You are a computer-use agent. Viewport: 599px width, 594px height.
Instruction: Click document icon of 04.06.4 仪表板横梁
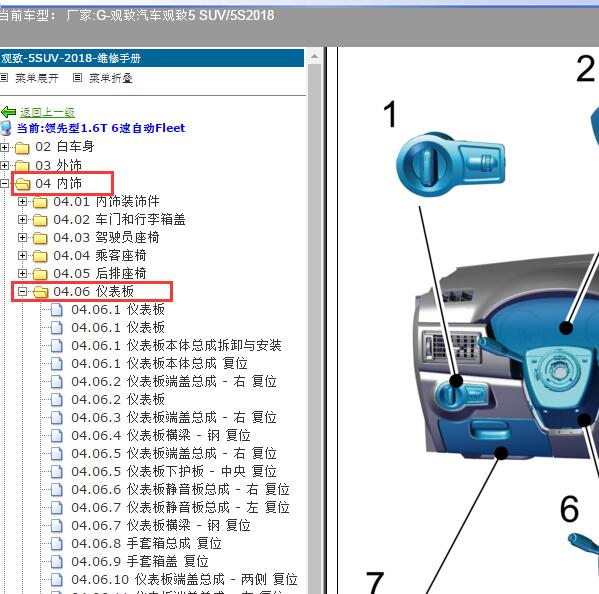[57, 435]
